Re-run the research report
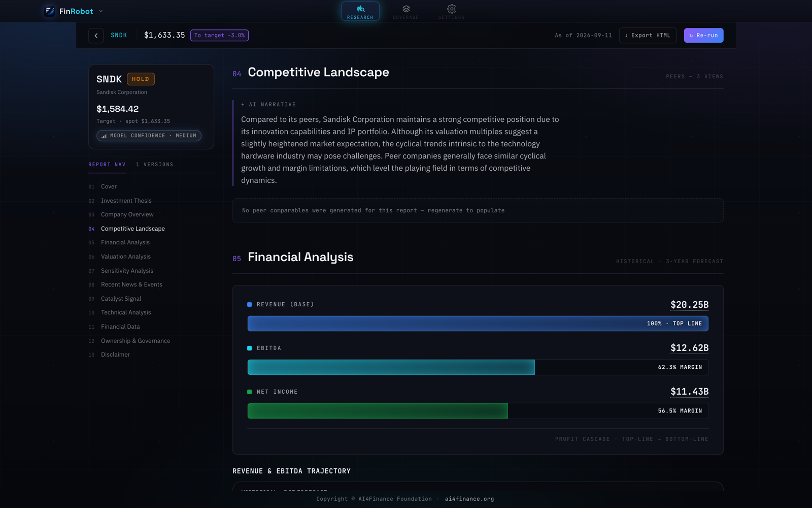The height and width of the screenshot is (508, 812). (x=703, y=36)
